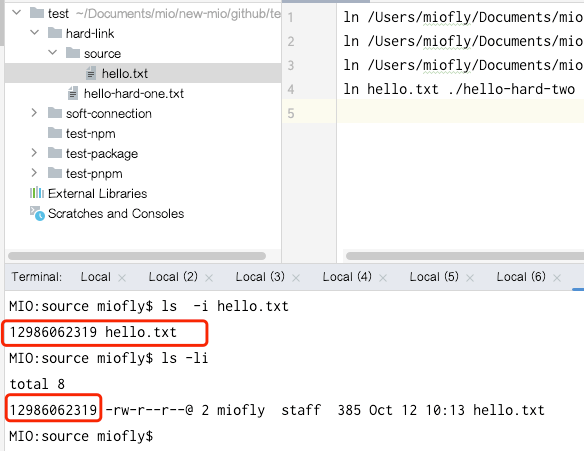Select hello-hard-one.txt in the tree
Image resolution: width=584 pixels, height=451 pixels.
(143, 93)
